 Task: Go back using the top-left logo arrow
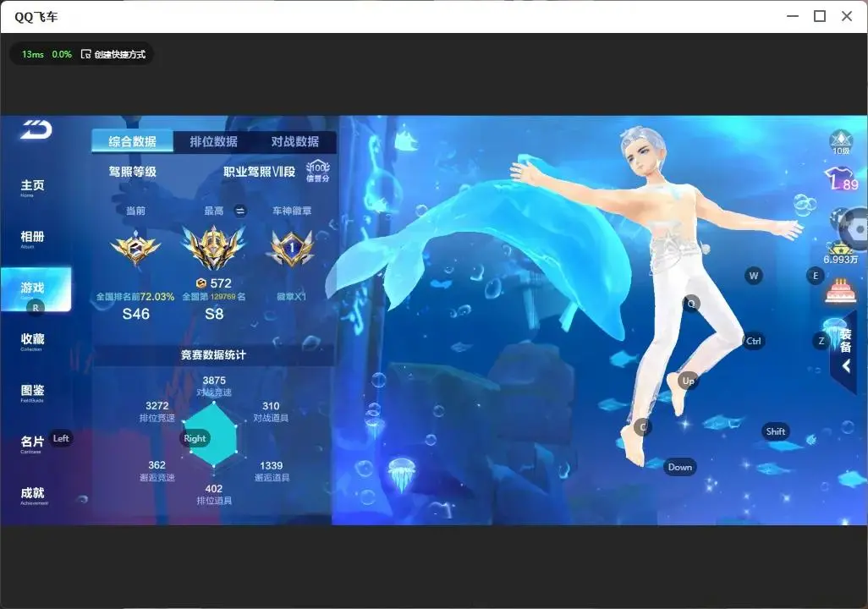36,130
